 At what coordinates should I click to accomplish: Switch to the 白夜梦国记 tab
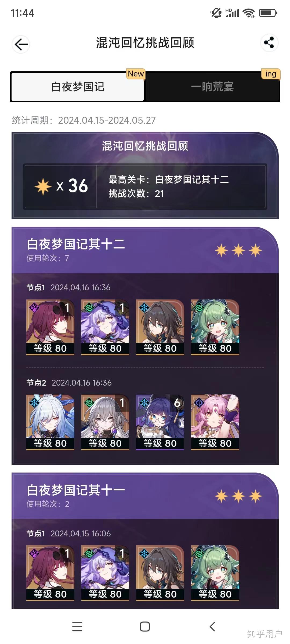78,87
